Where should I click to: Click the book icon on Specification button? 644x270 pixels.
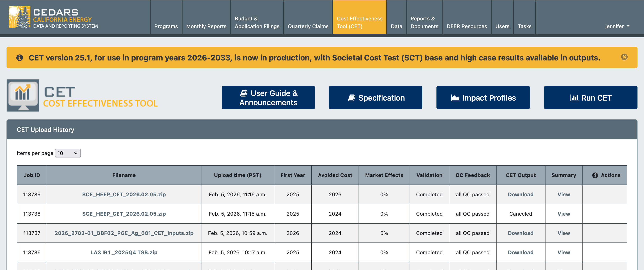(x=351, y=98)
